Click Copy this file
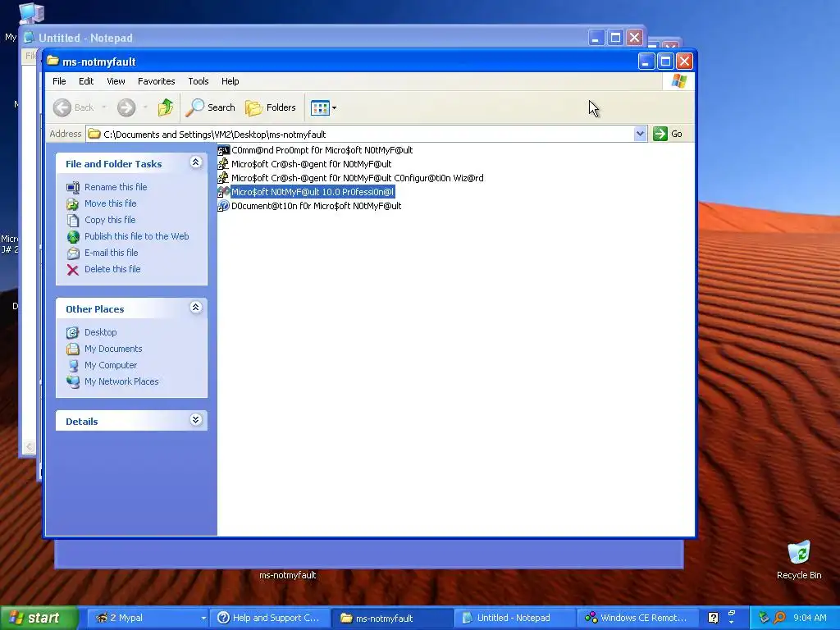This screenshot has width=840, height=630. pyautogui.click(x=110, y=220)
